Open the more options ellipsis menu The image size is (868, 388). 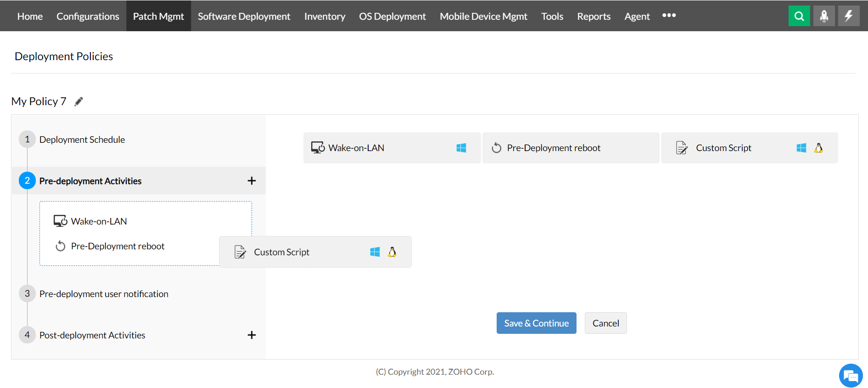[x=669, y=16]
